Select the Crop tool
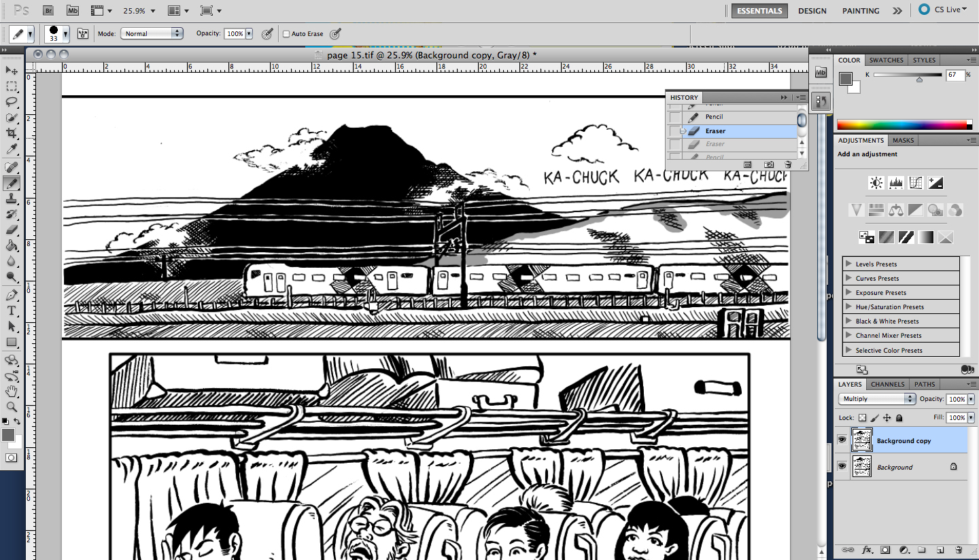The height and width of the screenshot is (560, 979). click(12, 133)
